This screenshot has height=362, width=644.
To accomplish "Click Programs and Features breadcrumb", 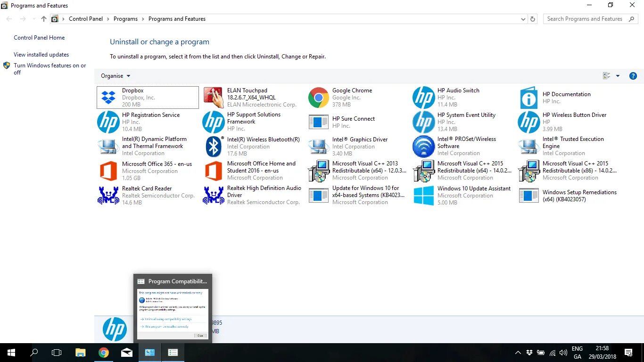I will (x=177, y=19).
